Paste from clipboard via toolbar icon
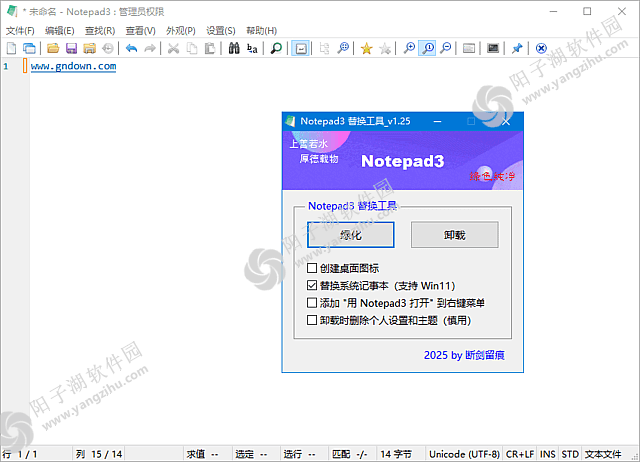Image resolution: width=640 pixels, height=462 pixels. [210, 49]
